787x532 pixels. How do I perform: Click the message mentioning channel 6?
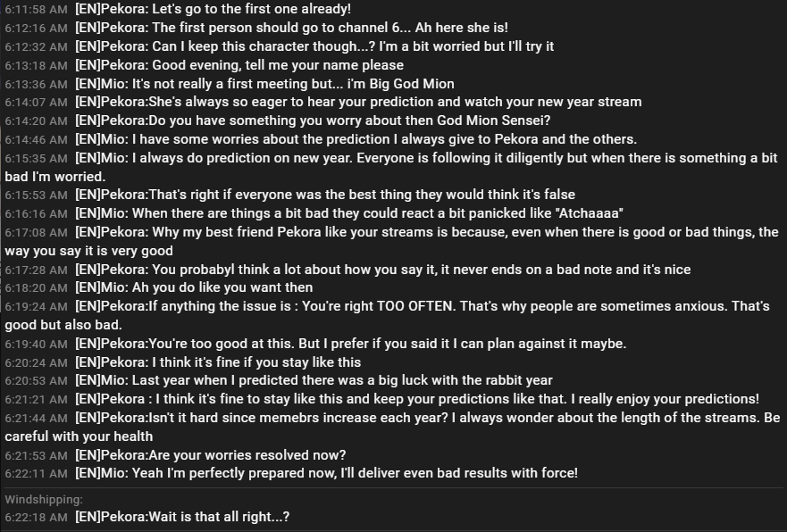(x=291, y=28)
